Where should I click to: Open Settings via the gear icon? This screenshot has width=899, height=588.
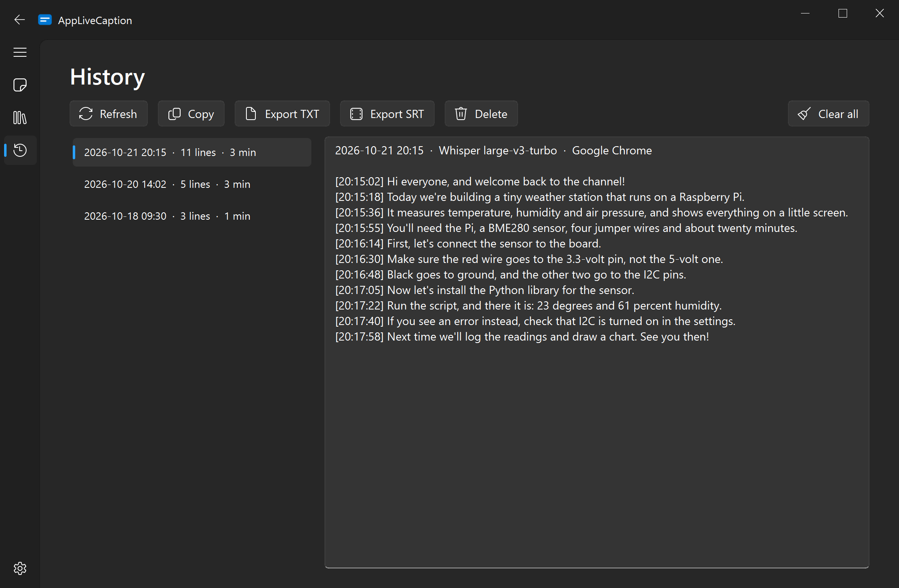tap(20, 568)
